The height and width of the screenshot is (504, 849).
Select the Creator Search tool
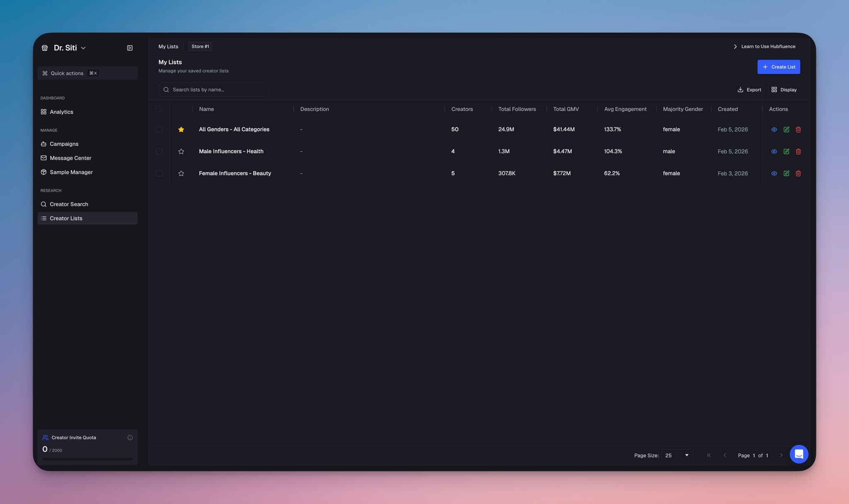69,204
